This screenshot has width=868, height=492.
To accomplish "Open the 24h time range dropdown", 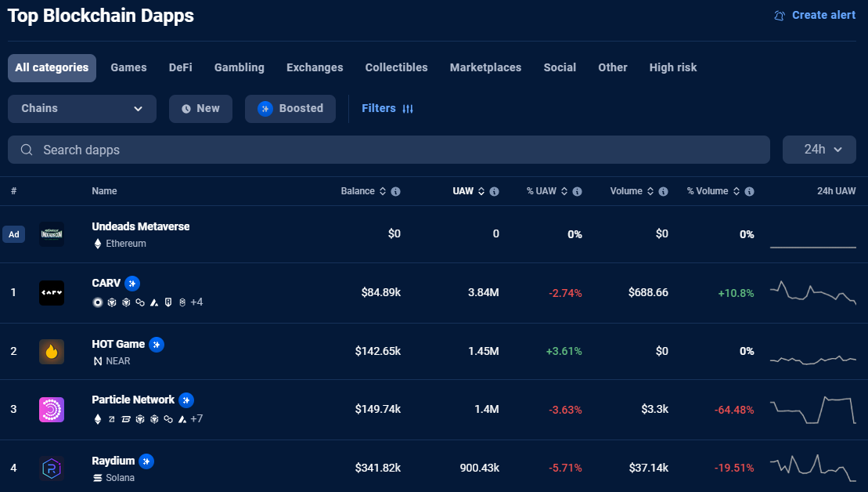I will tap(819, 150).
